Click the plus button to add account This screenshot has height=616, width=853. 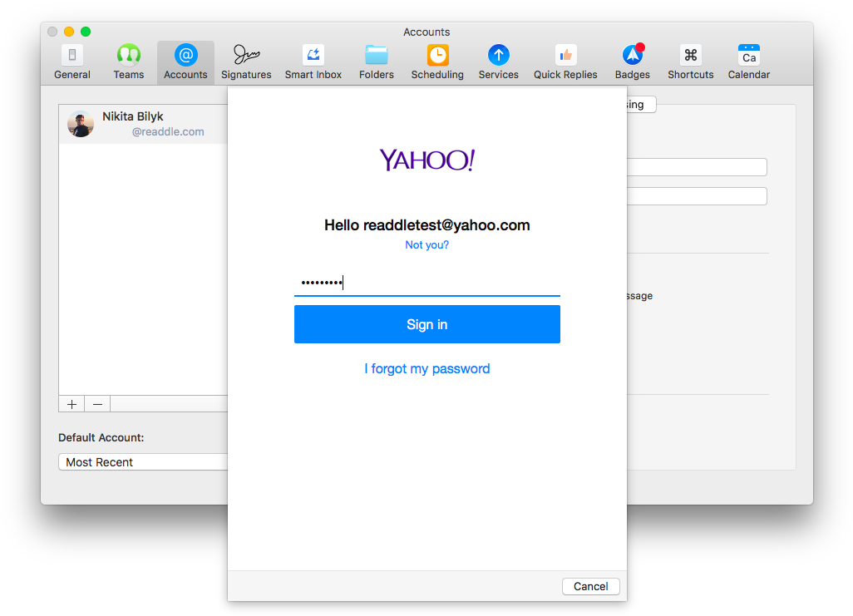click(71, 404)
